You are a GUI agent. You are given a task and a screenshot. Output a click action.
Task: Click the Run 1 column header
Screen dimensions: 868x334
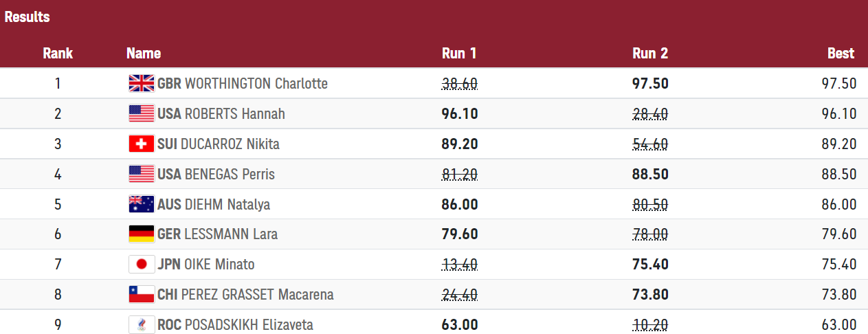click(x=459, y=54)
